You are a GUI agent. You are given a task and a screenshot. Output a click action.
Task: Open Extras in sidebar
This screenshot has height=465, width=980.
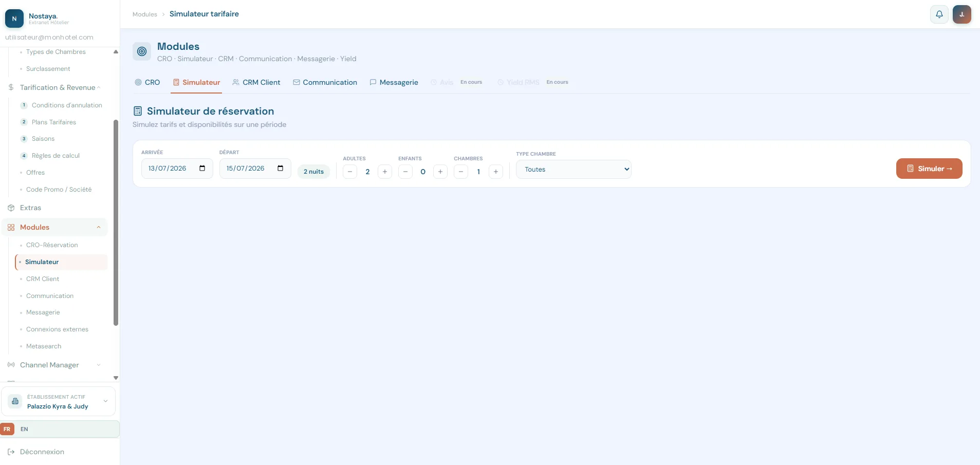click(30, 208)
